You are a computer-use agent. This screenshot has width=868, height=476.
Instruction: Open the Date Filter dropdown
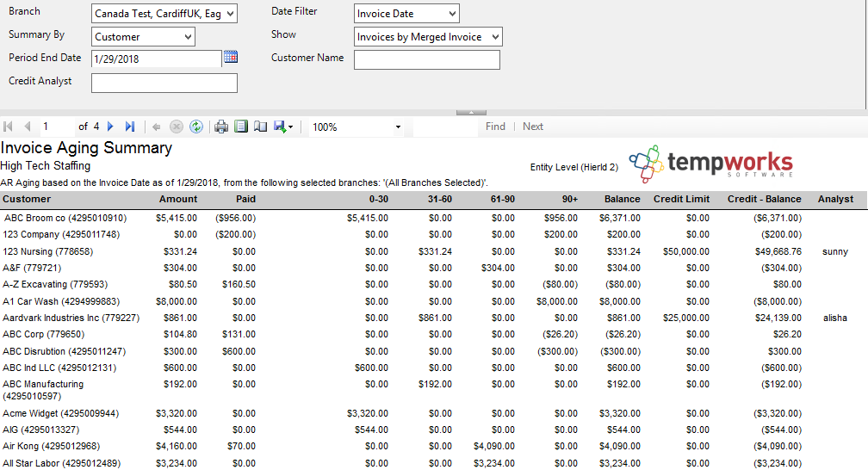(452, 14)
